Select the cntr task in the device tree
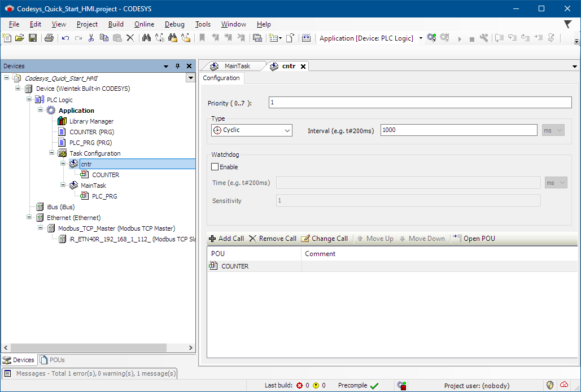 point(137,164)
